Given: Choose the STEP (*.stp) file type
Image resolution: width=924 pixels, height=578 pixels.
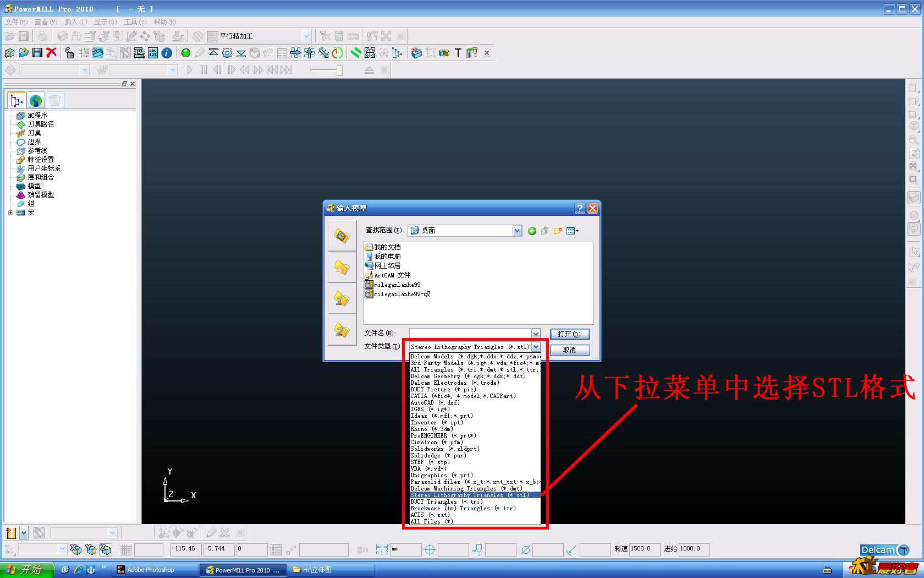Looking at the screenshot, I should (476, 462).
